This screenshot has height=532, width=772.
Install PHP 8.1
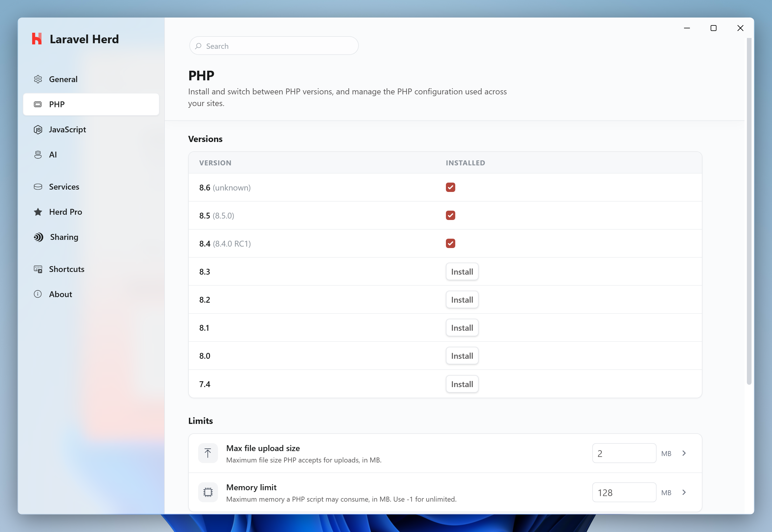point(462,328)
